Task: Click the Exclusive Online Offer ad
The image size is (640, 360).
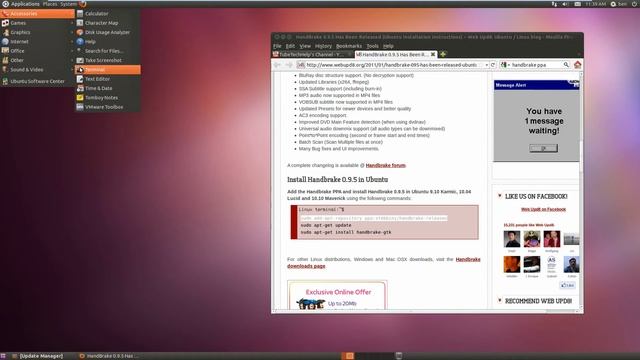Action: (337, 295)
